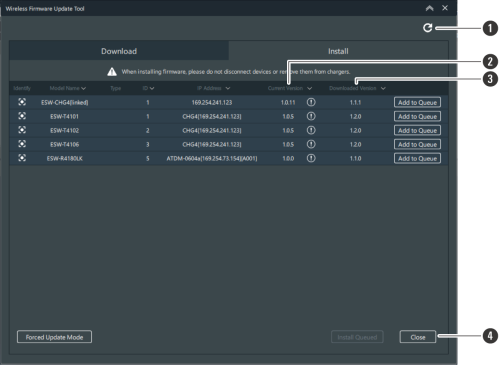Open version info icon for ESW-CHG4 row
Image resolution: width=500 pixels, height=365 pixels.
click(311, 102)
